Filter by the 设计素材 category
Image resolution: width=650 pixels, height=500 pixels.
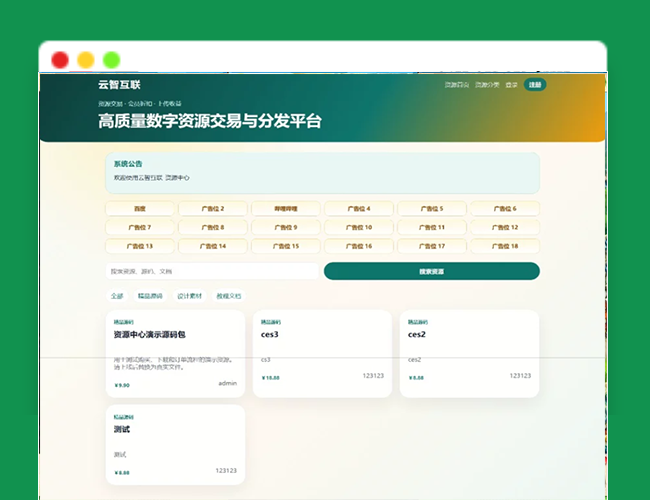[189, 296]
